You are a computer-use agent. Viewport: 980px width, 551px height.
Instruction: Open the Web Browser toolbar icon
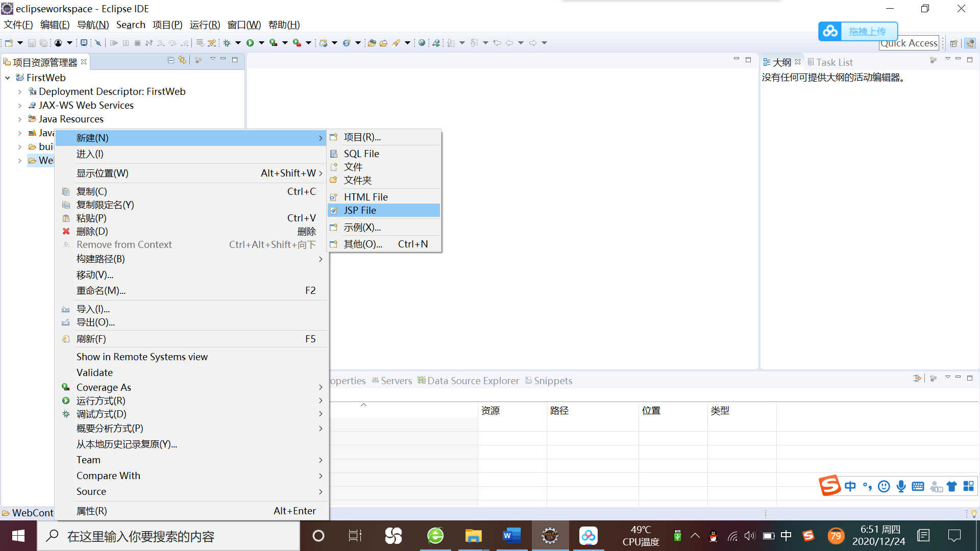click(x=422, y=43)
